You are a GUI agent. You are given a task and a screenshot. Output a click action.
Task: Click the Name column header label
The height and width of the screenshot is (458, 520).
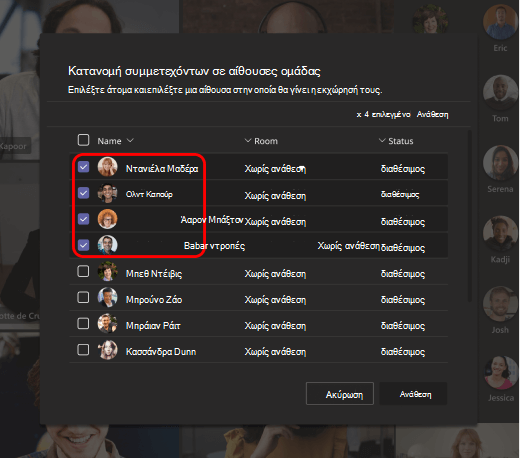[x=109, y=141]
